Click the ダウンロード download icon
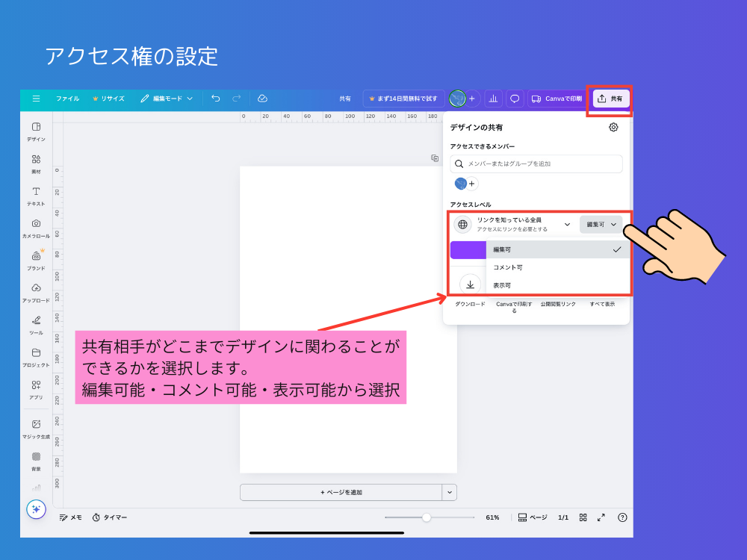Image resolution: width=747 pixels, height=560 pixels. click(x=470, y=284)
